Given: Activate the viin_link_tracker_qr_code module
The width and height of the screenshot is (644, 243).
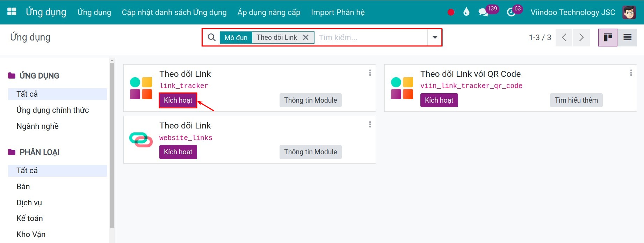Looking at the screenshot, I should (439, 100).
